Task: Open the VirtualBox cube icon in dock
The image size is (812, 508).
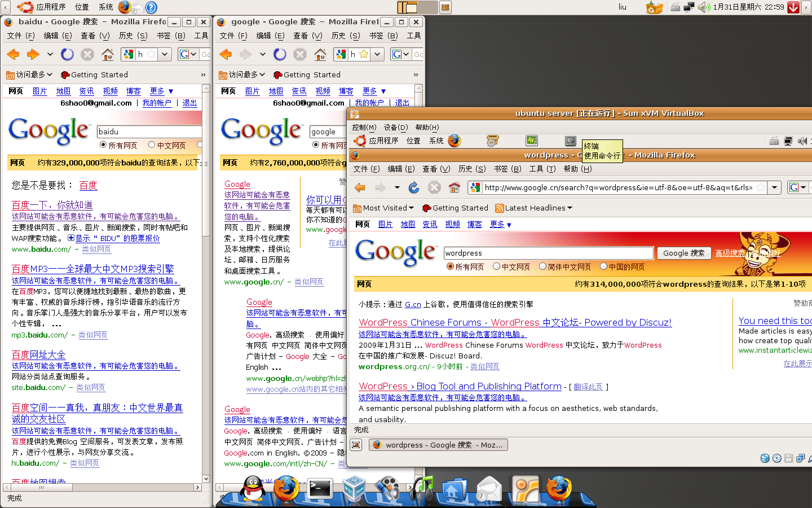Action: coord(354,488)
